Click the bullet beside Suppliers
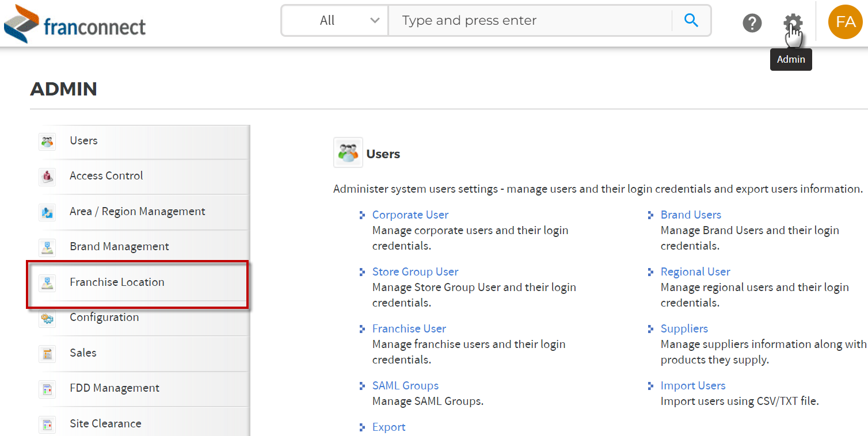 click(x=650, y=329)
